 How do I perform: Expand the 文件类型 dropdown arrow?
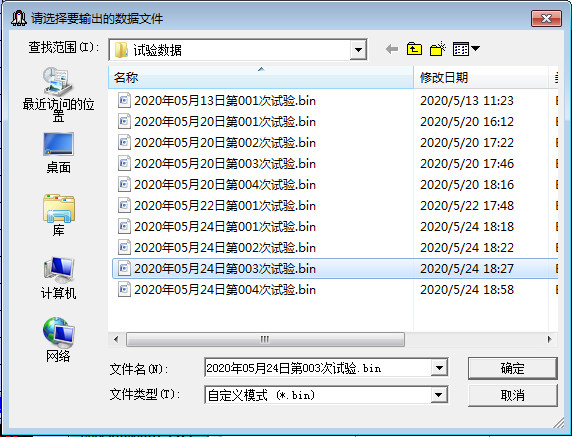(438, 395)
